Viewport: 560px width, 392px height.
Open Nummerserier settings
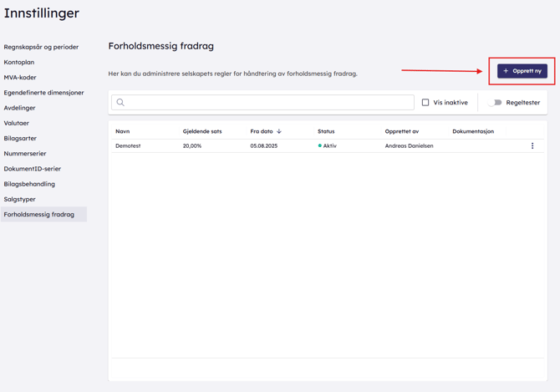(25, 154)
